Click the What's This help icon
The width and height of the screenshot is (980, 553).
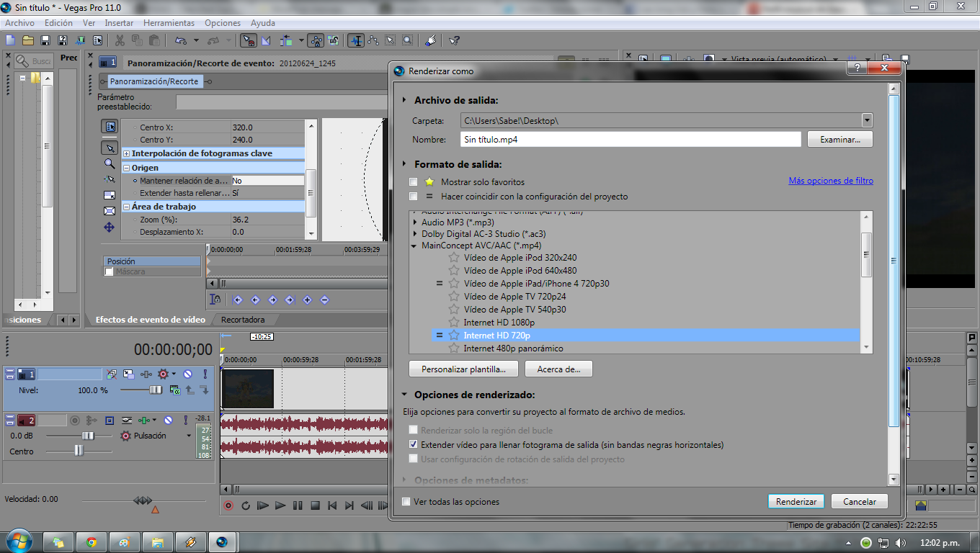coord(455,40)
